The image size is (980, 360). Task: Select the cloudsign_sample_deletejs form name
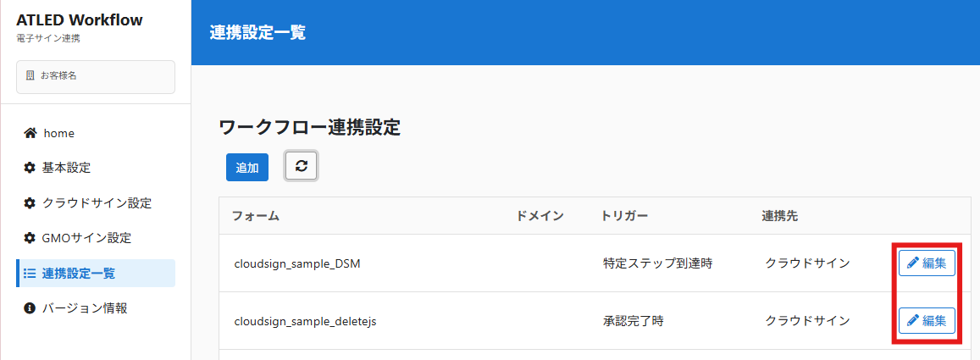click(305, 321)
